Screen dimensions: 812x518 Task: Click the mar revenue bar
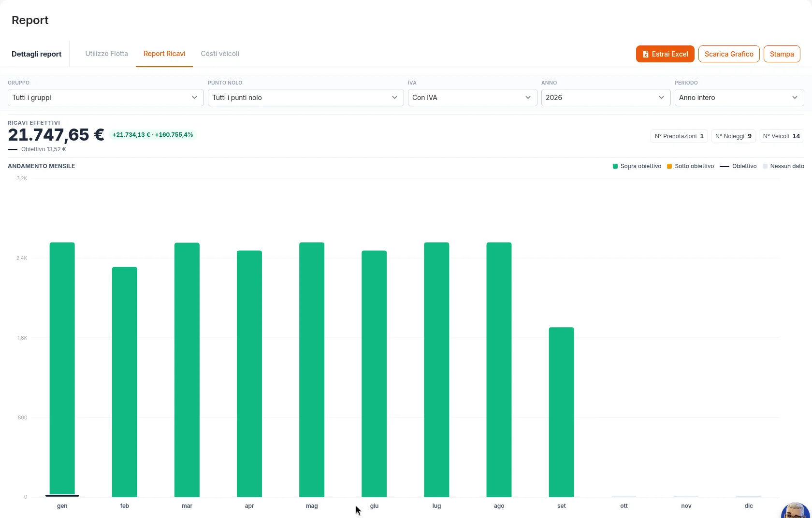coord(187,370)
